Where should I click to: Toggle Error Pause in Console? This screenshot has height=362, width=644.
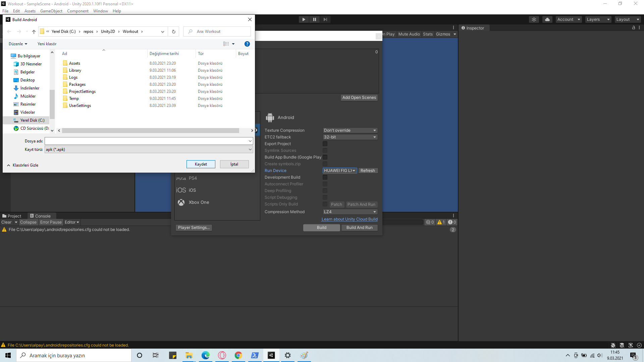[x=51, y=222]
